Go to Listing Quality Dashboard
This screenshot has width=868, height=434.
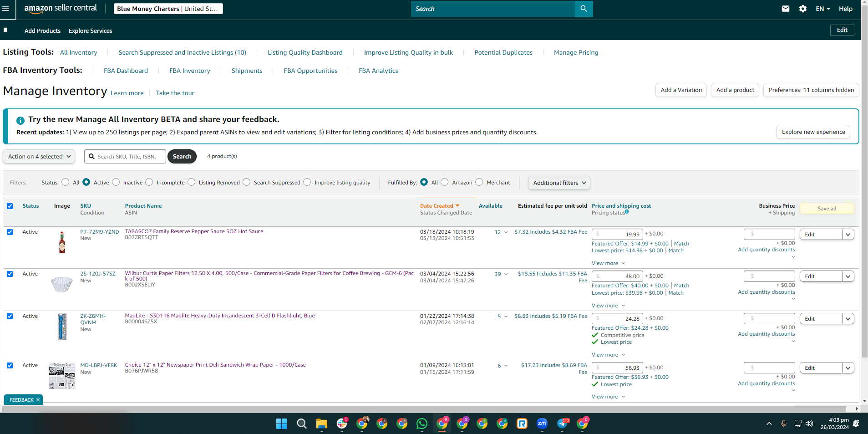(x=305, y=52)
